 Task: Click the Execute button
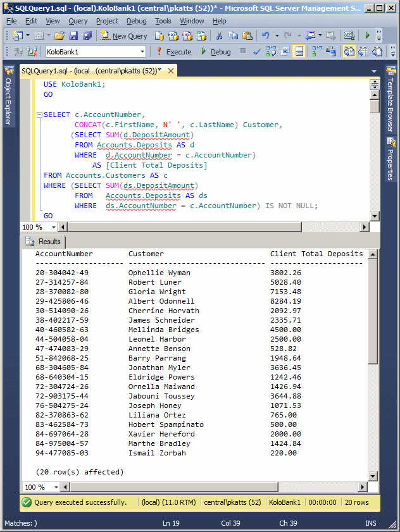(x=174, y=52)
